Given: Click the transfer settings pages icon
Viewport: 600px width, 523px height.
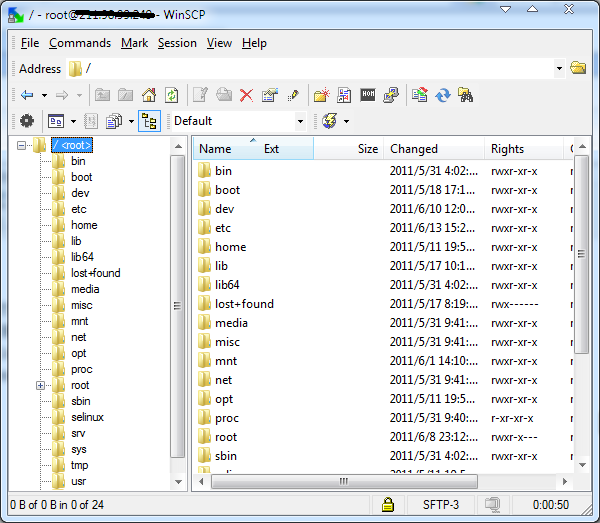Looking at the screenshot, I should tap(114, 121).
